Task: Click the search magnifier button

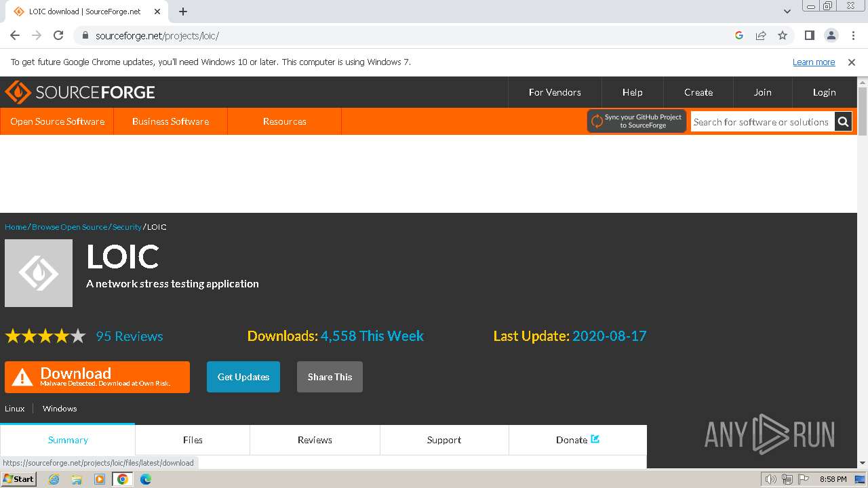Action: (843, 122)
